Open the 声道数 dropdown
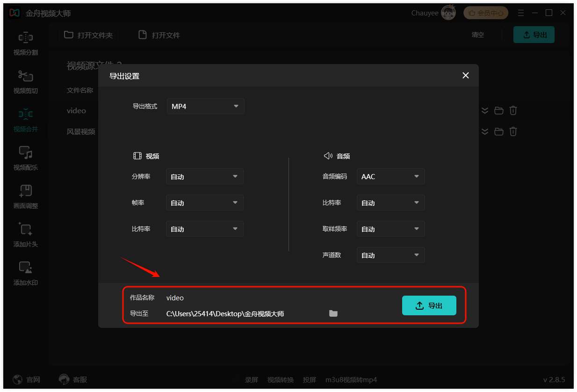Viewport: 577px width, 392px height. pos(390,255)
